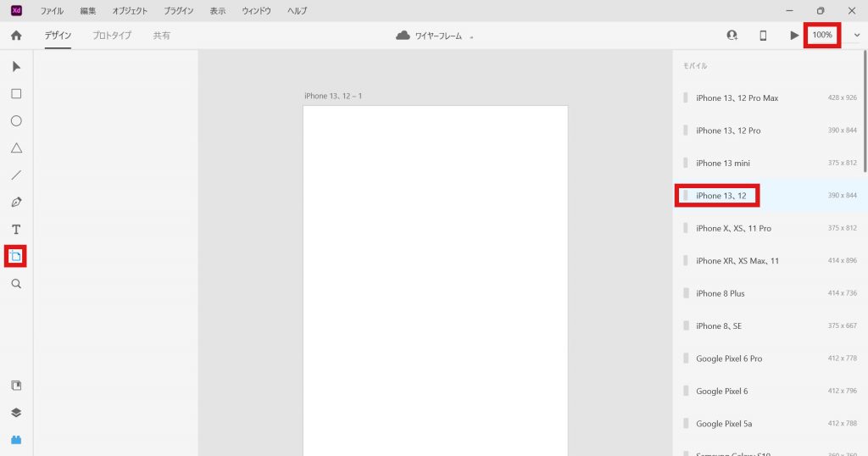Start desktop preview with play button
This screenshot has width=868, height=456.
tap(794, 36)
